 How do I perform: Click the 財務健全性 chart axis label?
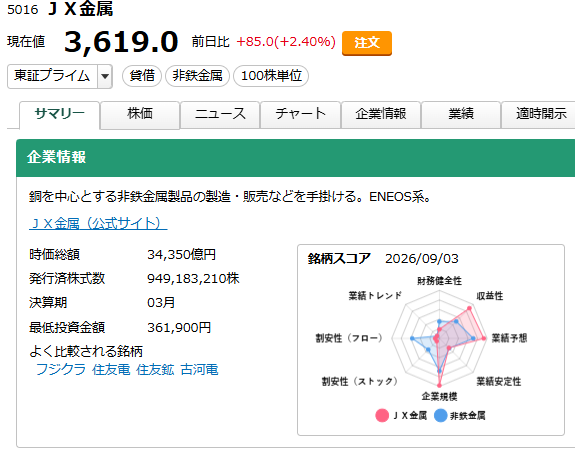click(x=439, y=281)
